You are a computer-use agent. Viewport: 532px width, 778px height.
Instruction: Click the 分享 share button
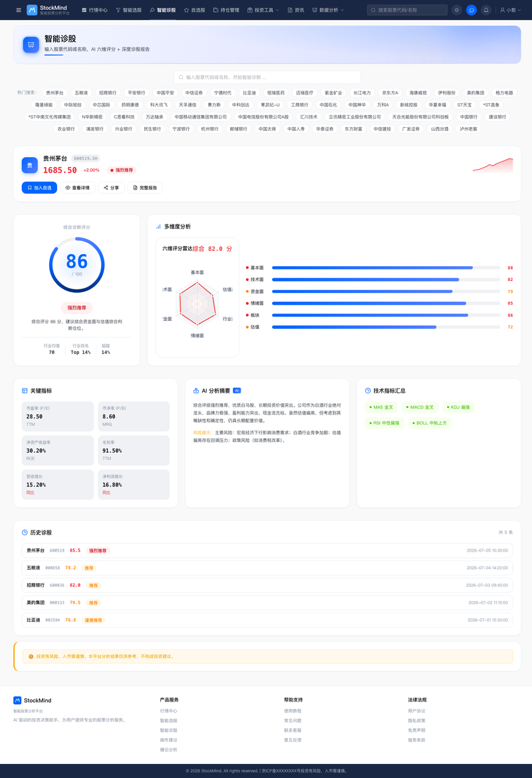111,188
